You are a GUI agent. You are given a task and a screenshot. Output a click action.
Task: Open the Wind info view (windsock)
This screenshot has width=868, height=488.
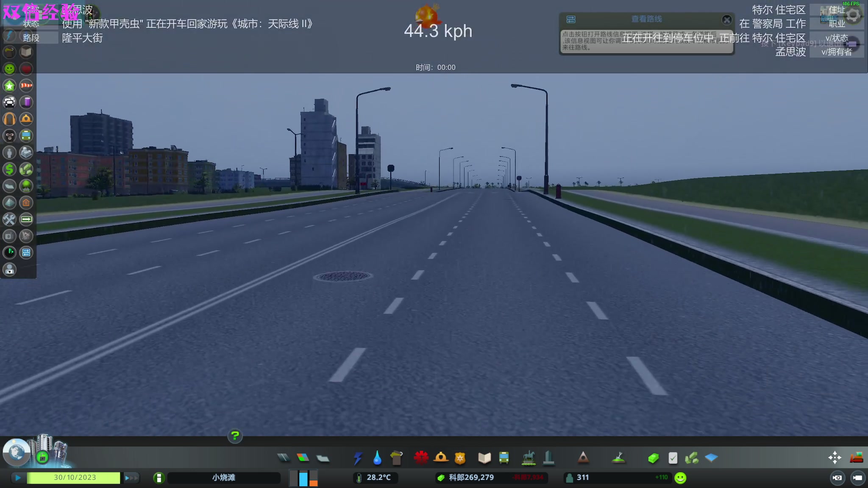(x=26, y=86)
